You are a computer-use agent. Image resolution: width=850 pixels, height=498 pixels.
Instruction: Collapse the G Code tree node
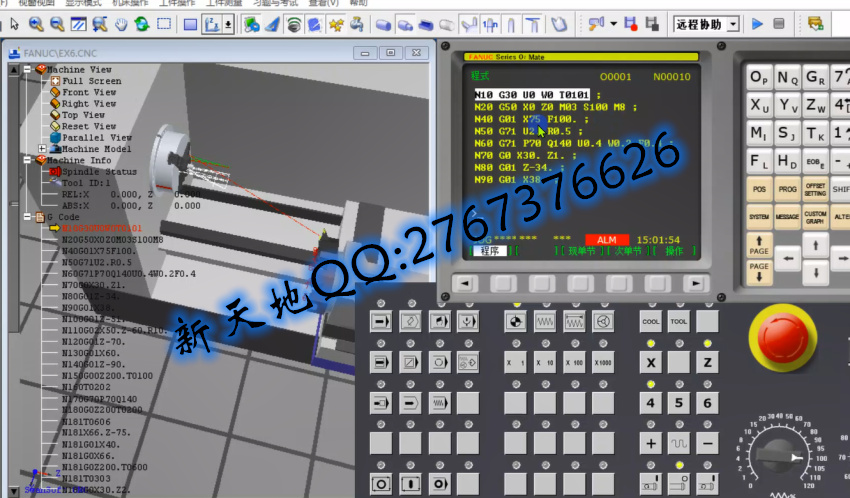point(27,217)
